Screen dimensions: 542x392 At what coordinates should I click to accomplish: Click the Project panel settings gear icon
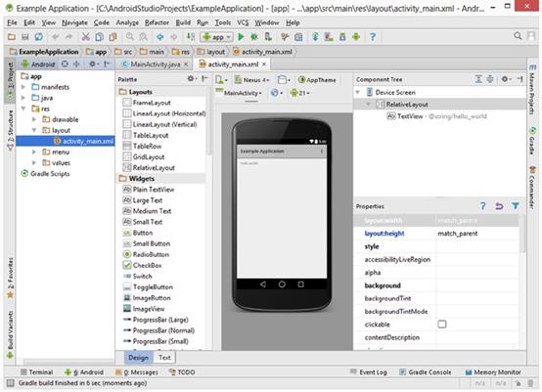(92, 64)
